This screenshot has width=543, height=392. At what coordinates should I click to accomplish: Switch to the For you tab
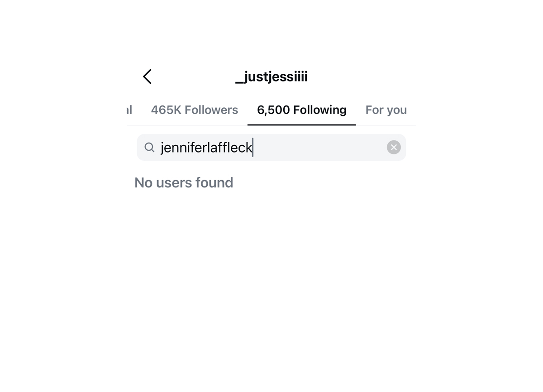coord(386,110)
